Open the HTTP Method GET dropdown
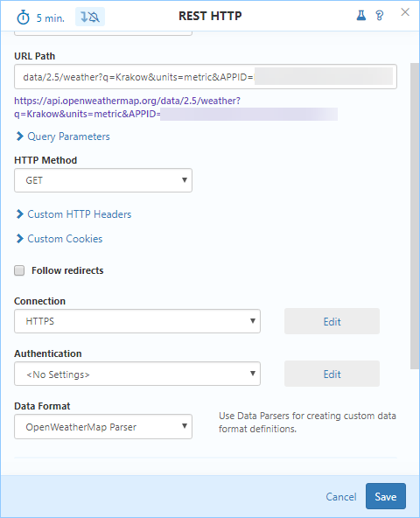Viewport: 420px width, 518px height. (x=103, y=180)
